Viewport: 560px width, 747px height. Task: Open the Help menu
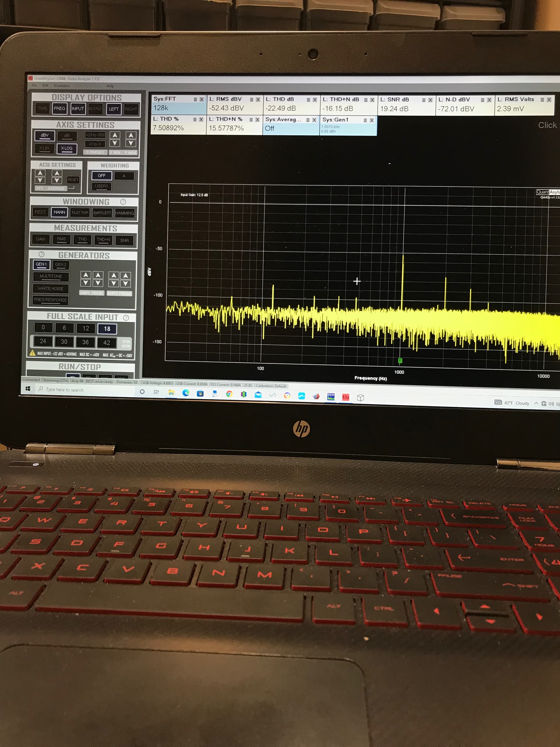click(x=110, y=86)
